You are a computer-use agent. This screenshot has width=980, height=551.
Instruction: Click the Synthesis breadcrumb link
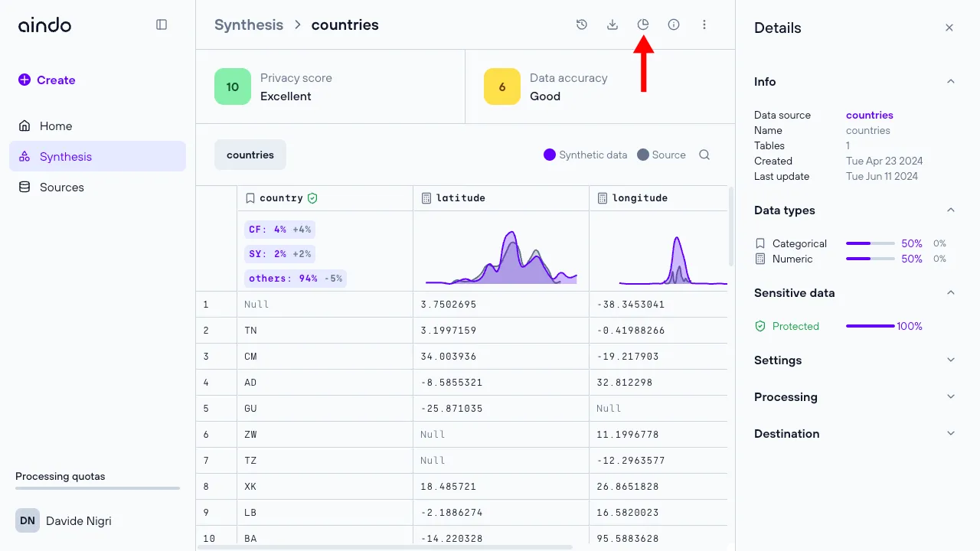coord(249,24)
